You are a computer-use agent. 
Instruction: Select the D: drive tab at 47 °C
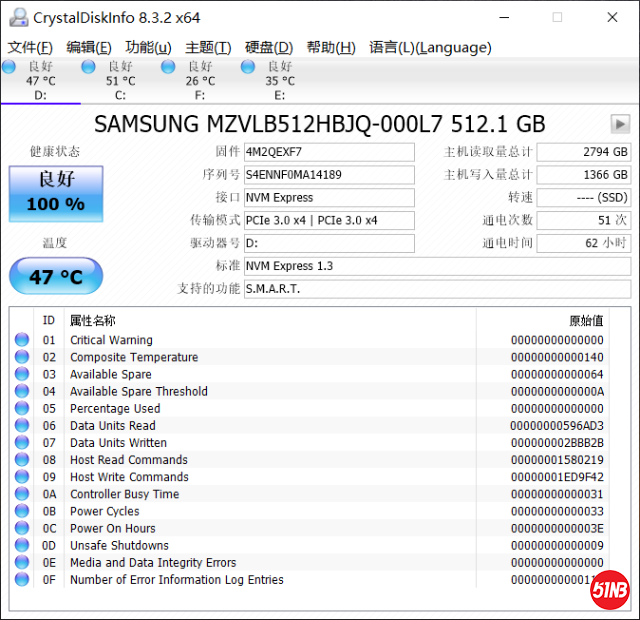click(x=40, y=81)
